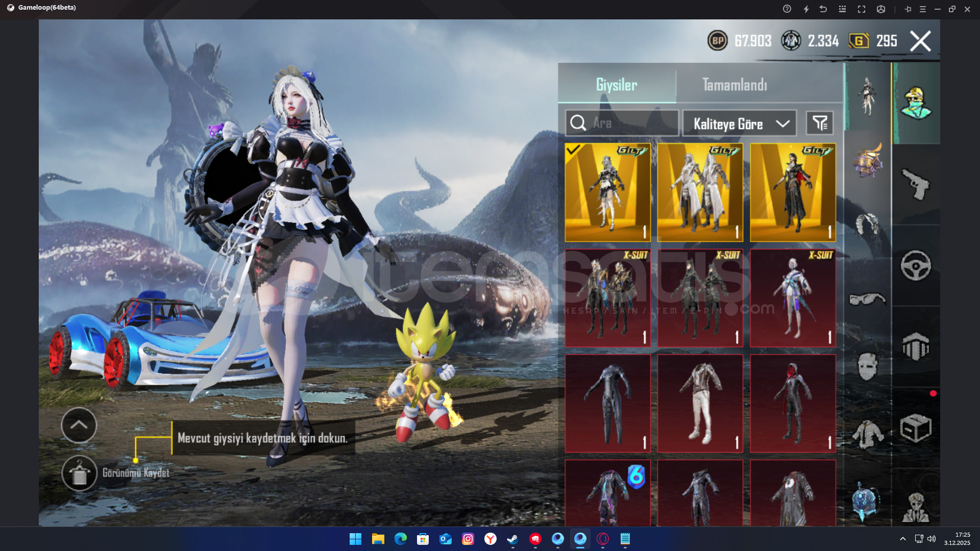
Task: Select the checked gold maid outfit
Action: click(607, 192)
